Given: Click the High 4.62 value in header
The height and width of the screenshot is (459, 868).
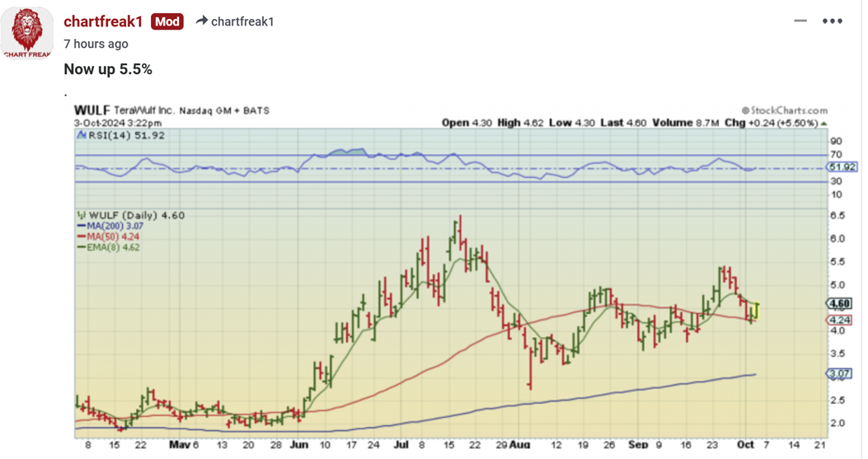Looking at the screenshot, I should coord(520,123).
